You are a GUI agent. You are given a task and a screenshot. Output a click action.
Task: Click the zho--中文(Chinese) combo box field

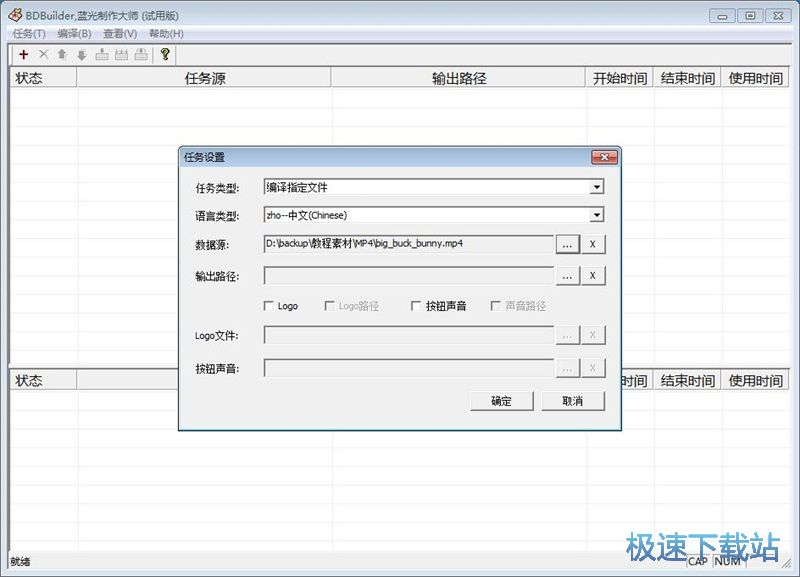coord(434,215)
